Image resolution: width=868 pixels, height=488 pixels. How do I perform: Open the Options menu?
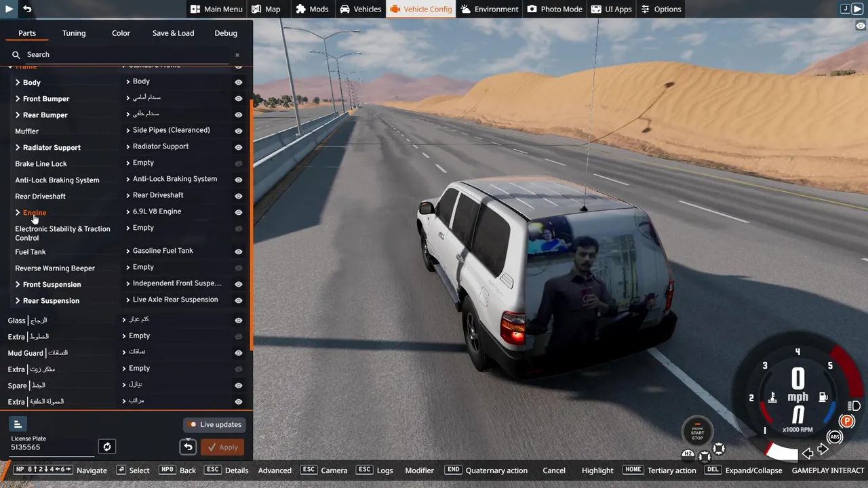pos(661,9)
